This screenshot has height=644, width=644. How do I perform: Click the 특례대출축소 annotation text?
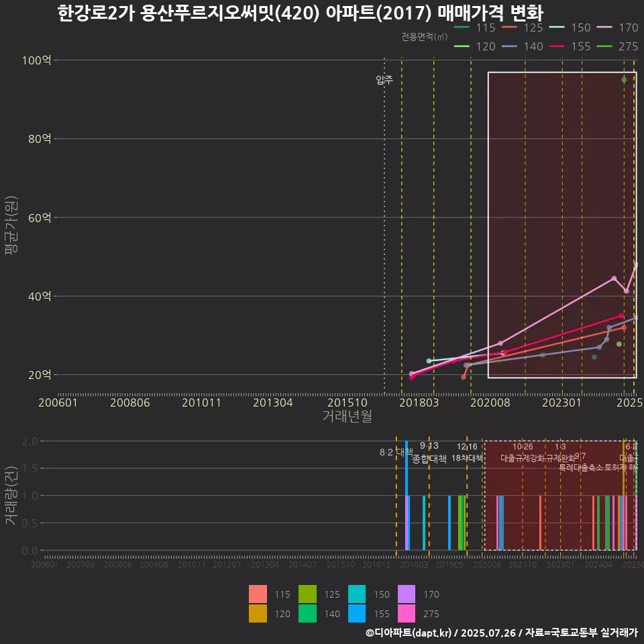pyautogui.click(x=581, y=468)
